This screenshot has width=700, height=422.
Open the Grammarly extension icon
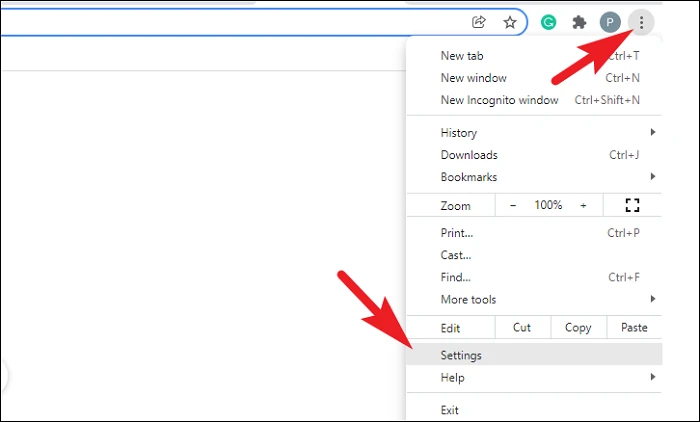click(x=548, y=22)
